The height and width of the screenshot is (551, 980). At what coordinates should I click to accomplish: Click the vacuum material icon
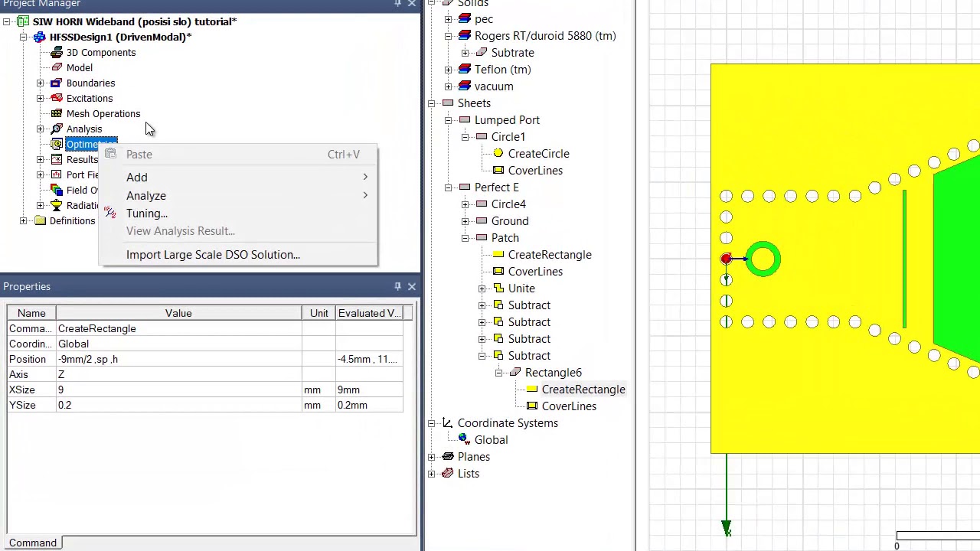[x=465, y=86]
